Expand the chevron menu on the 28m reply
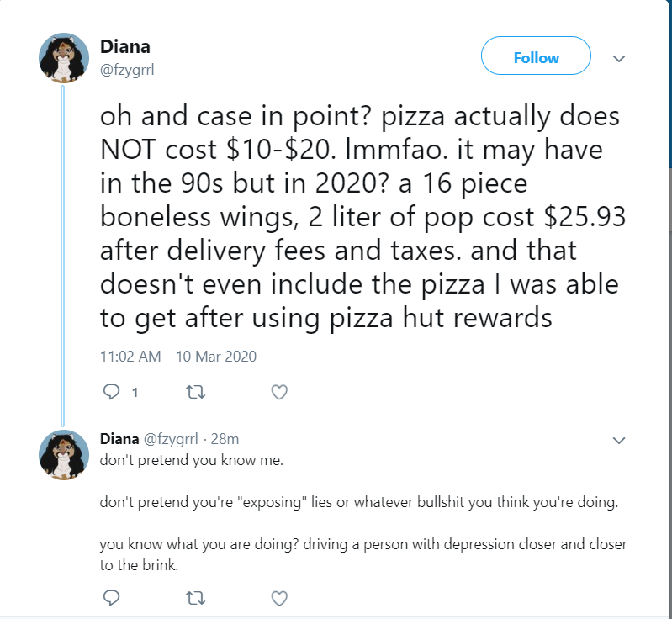 [619, 440]
